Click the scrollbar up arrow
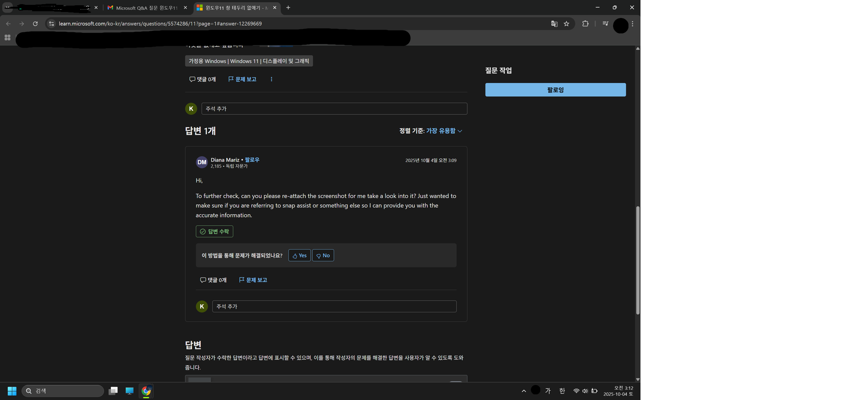This screenshot has width=868, height=400. click(x=637, y=48)
